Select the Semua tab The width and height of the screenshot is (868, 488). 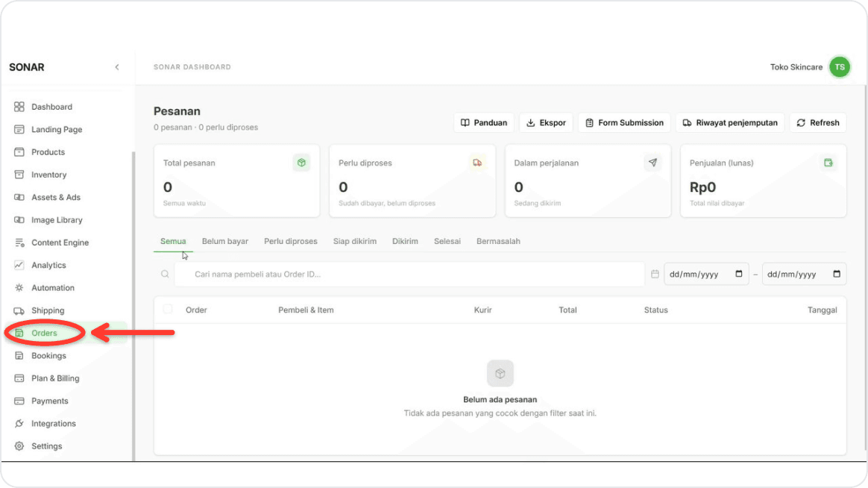[173, 241]
